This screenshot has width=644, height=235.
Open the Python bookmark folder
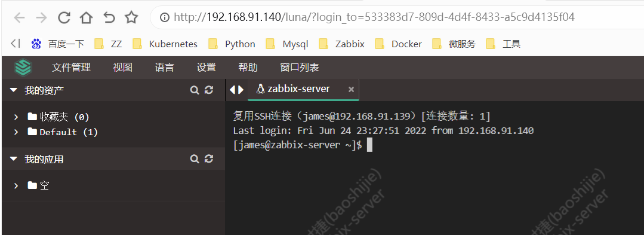[232, 44]
